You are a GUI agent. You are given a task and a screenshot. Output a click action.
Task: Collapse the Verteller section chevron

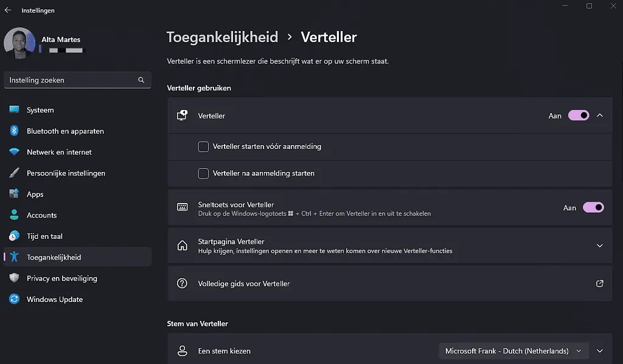pyautogui.click(x=600, y=115)
